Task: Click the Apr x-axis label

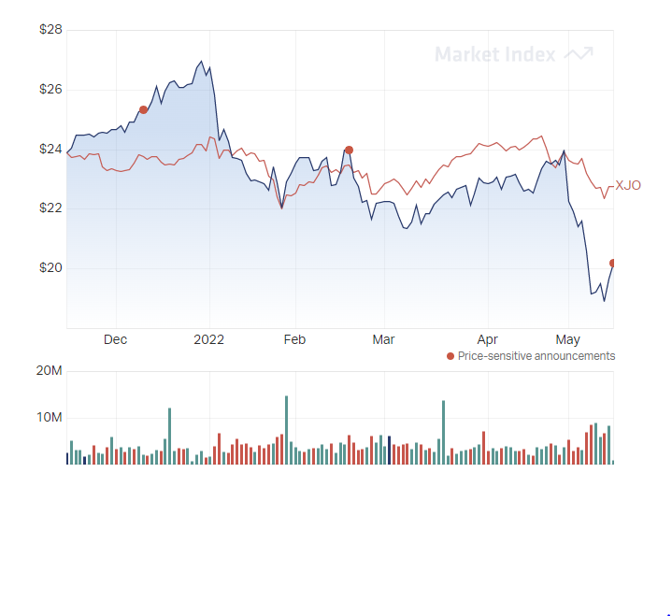Action: point(487,339)
